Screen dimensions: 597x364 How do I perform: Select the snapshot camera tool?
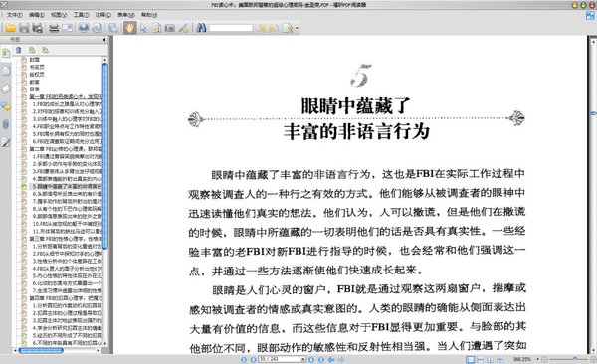coord(170,28)
